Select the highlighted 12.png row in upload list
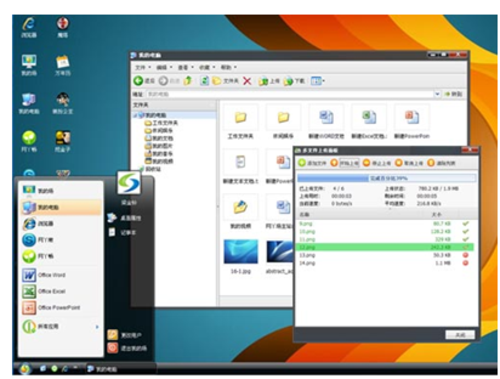Image resolution: width=500 pixels, height=379 pixels. pyautogui.click(x=384, y=247)
